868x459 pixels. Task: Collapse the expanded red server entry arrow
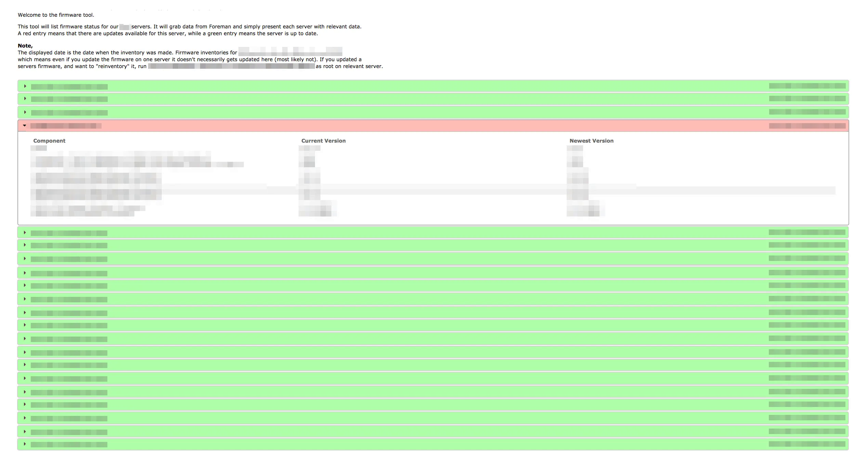tap(24, 126)
